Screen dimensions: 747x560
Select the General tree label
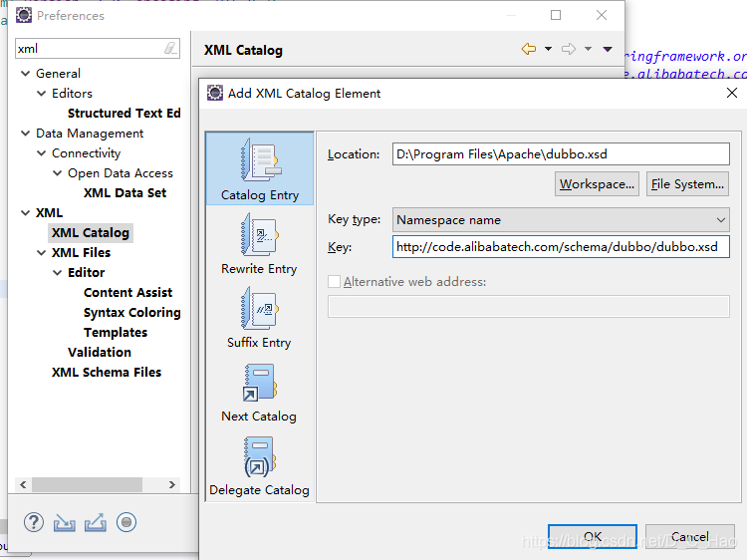pyautogui.click(x=58, y=74)
